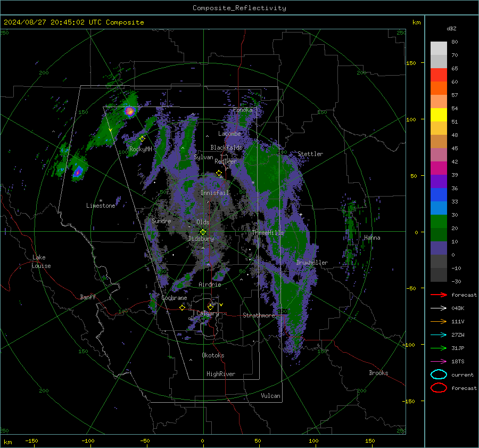Image resolution: width=479 pixels, height=448 pixels.
Task: Click the yellow marker above Calgary label
Action: [x=210, y=307]
